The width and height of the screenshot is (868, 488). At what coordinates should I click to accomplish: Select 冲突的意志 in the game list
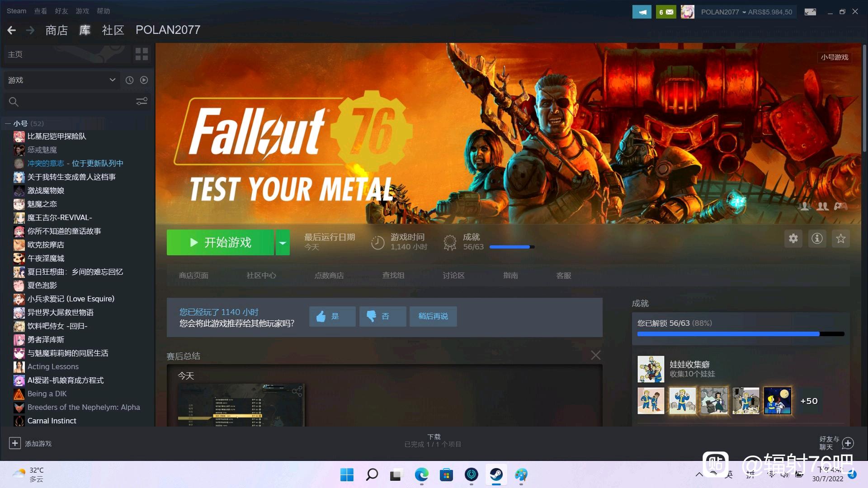coord(46,163)
